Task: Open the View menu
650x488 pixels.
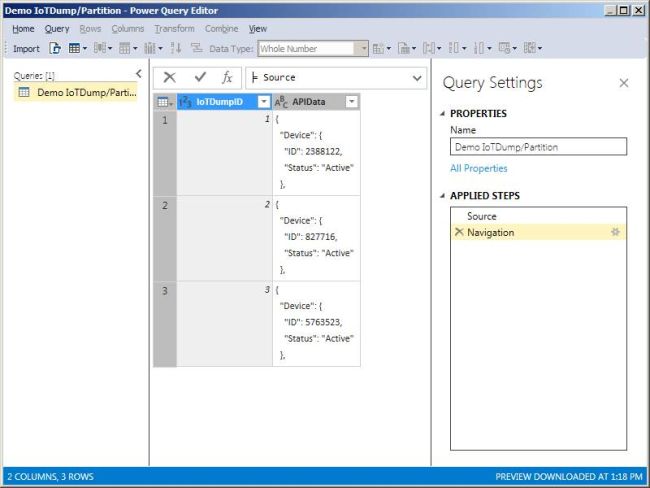Action: pyautogui.click(x=258, y=29)
